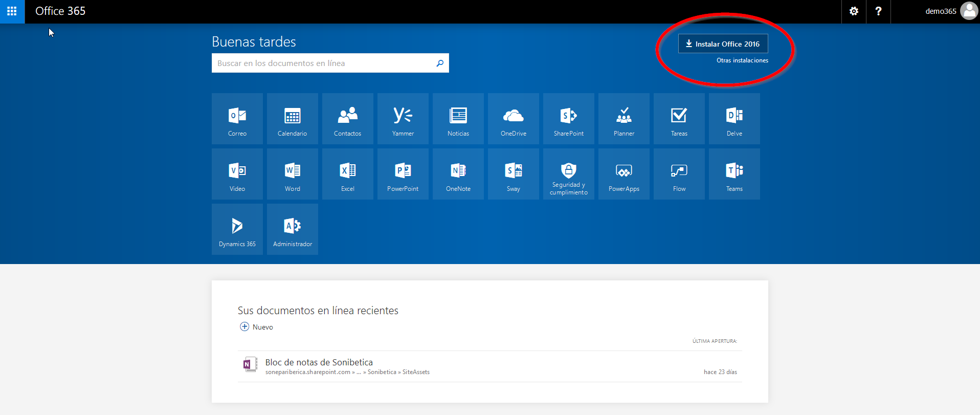This screenshot has width=980, height=415.
Task: Open the Sway tile
Action: 514,174
